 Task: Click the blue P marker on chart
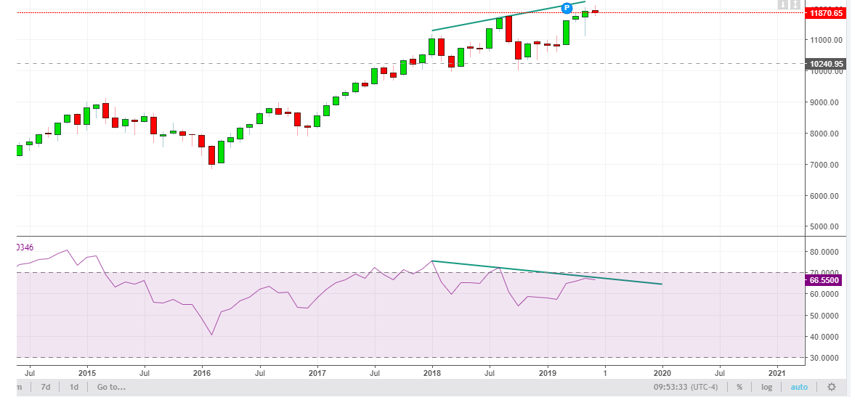(x=567, y=8)
